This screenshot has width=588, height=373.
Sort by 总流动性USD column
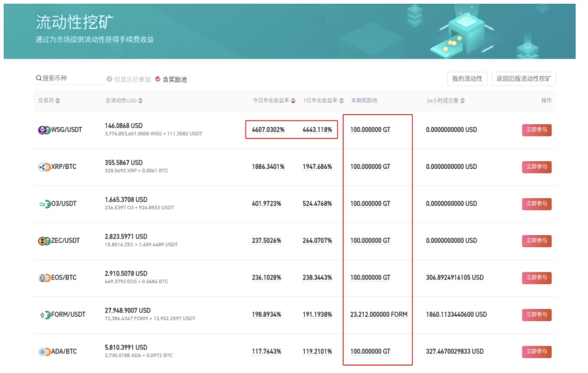tap(124, 100)
